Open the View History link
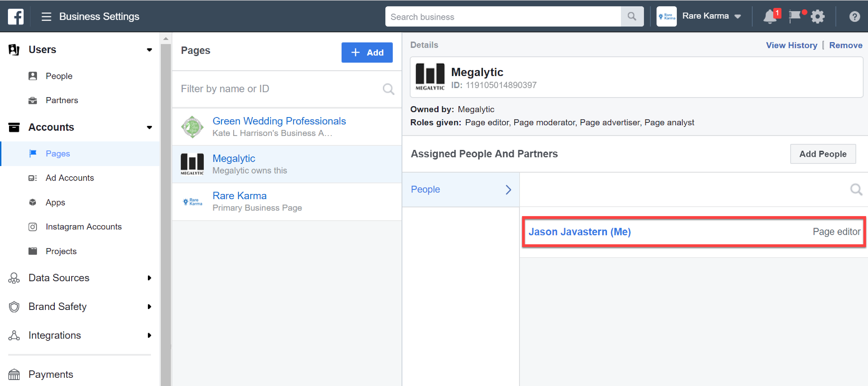 tap(791, 45)
